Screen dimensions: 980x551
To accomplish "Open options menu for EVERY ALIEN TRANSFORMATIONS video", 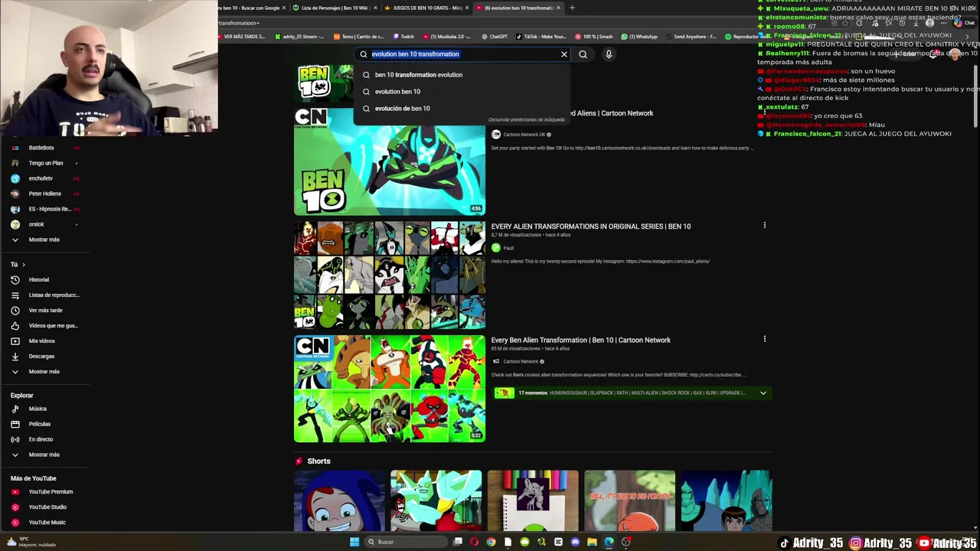I will coord(764,226).
